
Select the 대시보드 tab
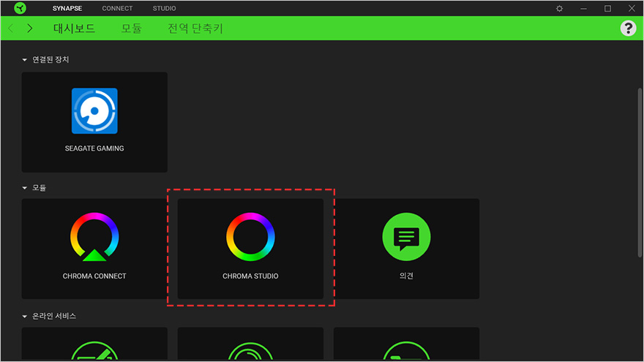point(75,29)
